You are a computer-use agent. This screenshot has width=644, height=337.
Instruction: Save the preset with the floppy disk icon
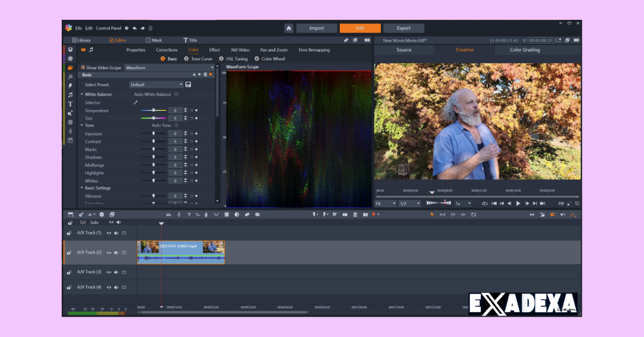[188, 85]
